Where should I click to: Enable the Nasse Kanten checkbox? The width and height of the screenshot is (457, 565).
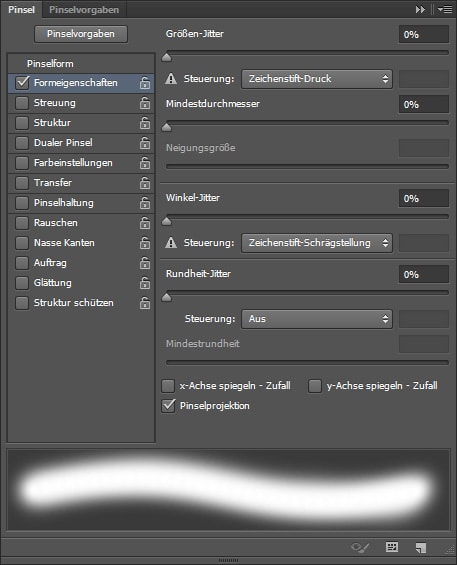pyautogui.click(x=22, y=243)
